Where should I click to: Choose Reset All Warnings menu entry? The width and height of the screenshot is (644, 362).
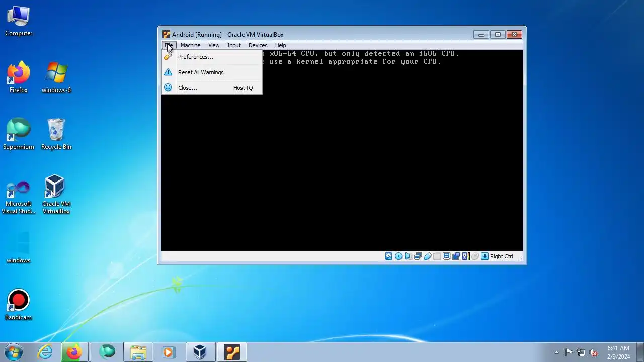tap(212, 72)
